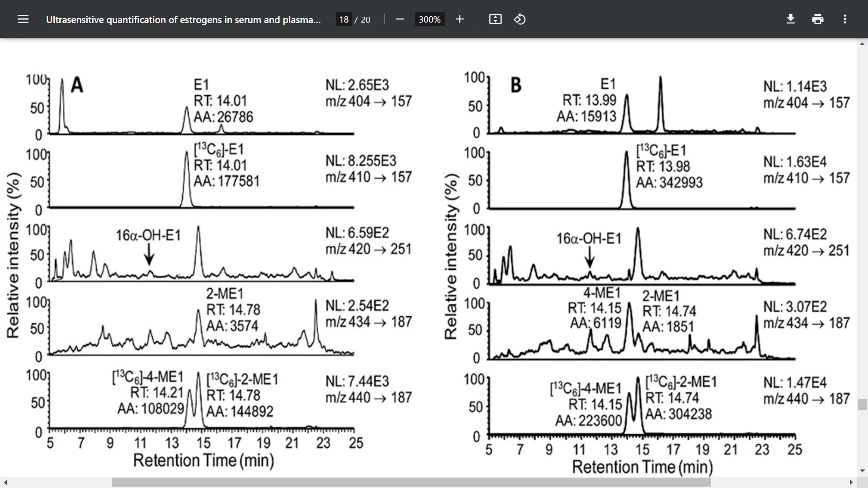Image resolution: width=868 pixels, height=488 pixels.
Task: Click 'NL: 1.63E4' text in panel B
Action: (795, 162)
